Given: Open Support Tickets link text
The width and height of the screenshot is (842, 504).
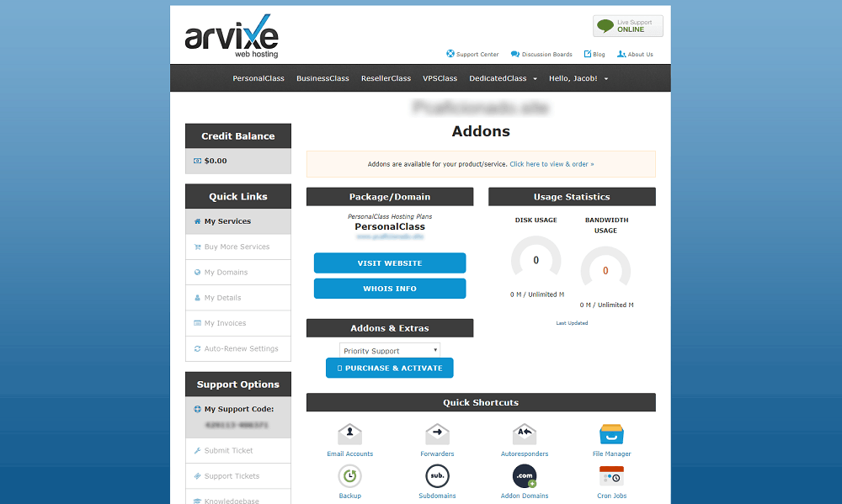Looking at the screenshot, I should 232,476.
